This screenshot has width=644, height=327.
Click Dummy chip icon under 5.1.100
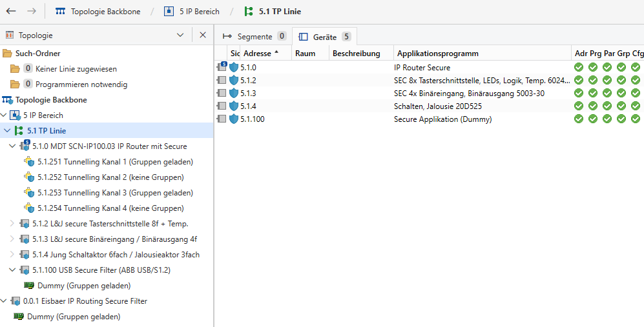[29, 285]
